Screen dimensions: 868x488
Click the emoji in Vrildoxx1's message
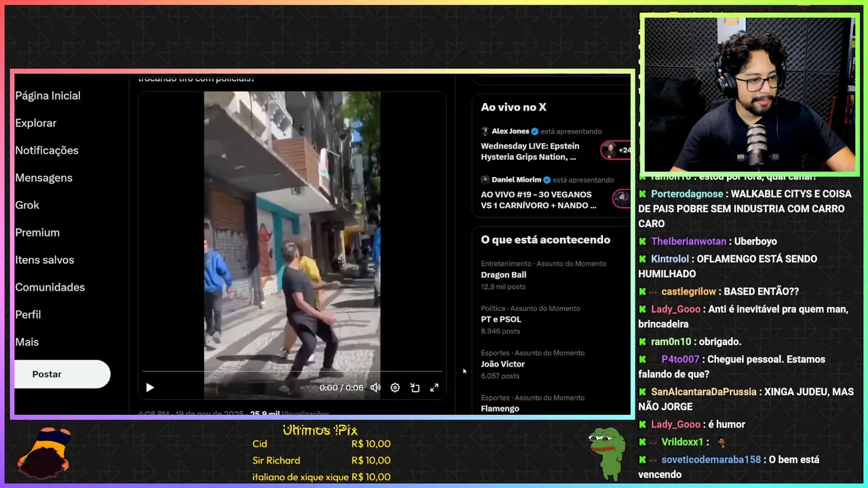[x=721, y=442]
